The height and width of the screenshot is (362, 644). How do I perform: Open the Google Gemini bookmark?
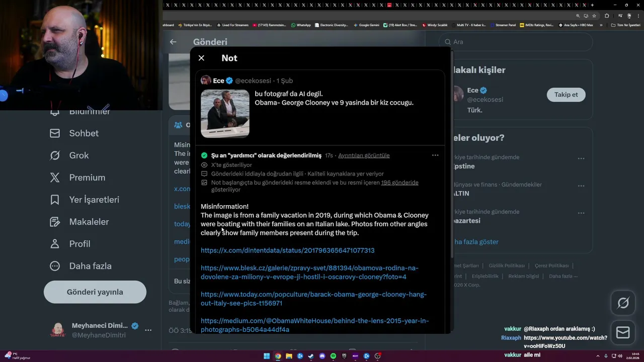click(366, 25)
